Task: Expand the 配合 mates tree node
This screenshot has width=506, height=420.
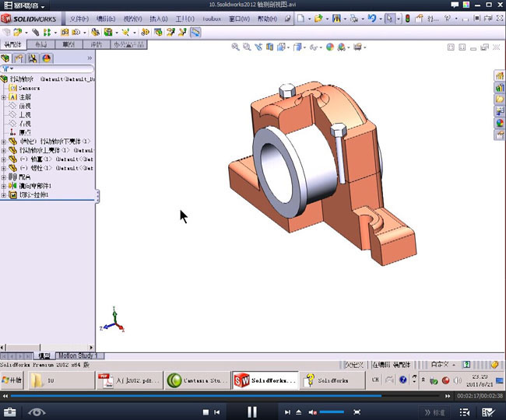Action: pos(4,177)
